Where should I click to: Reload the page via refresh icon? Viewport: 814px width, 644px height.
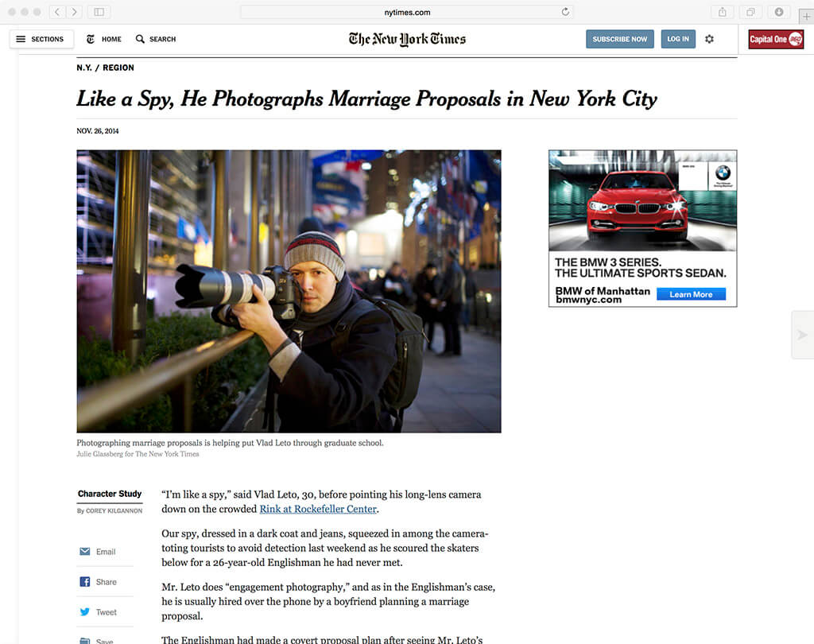tap(565, 11)
